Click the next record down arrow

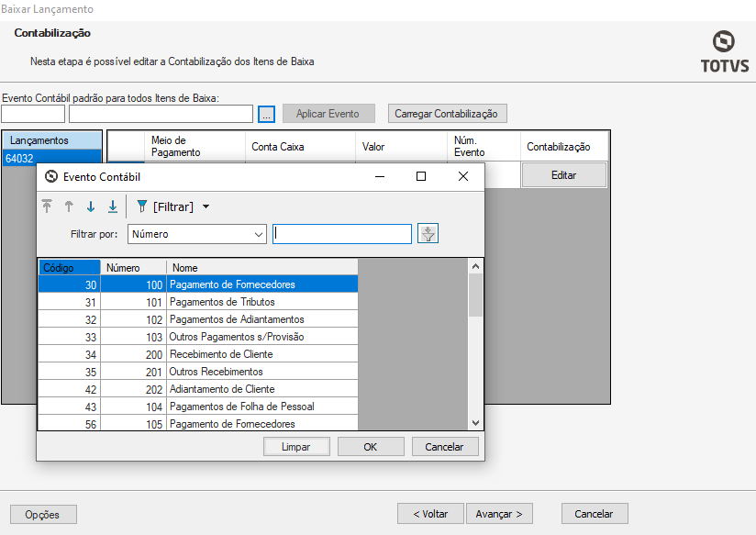point(91,207)
